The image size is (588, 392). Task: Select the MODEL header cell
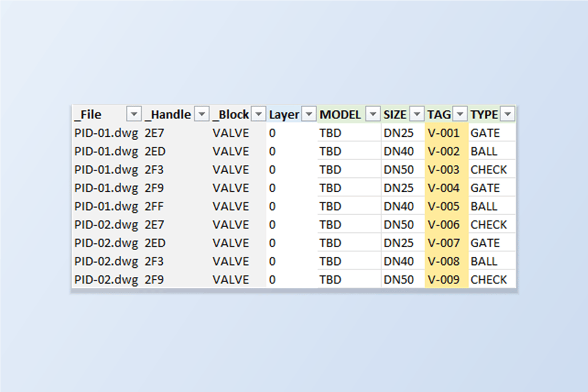[349, 114]
